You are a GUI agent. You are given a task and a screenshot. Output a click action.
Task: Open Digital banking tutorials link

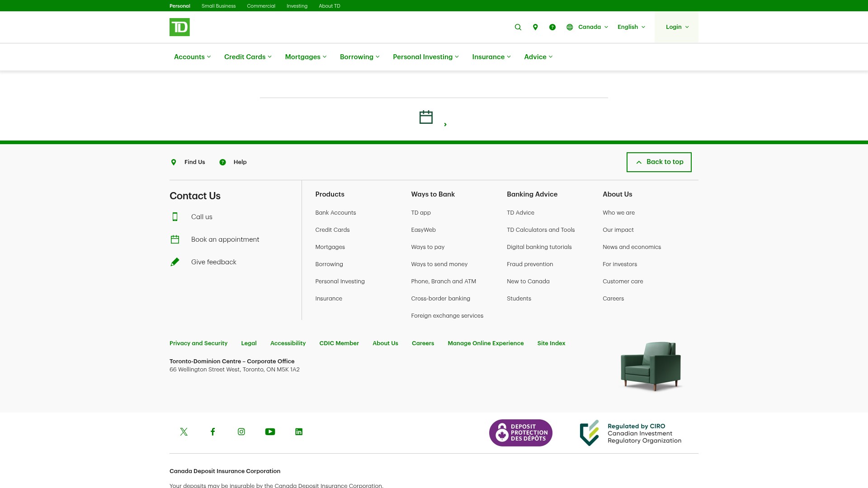tap(539, 247)
